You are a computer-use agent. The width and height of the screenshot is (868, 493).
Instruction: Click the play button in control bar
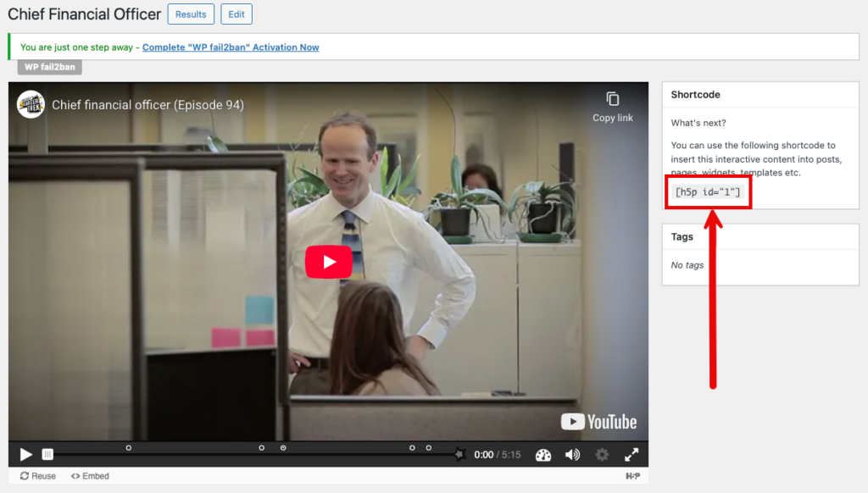(x=26, y=455)
